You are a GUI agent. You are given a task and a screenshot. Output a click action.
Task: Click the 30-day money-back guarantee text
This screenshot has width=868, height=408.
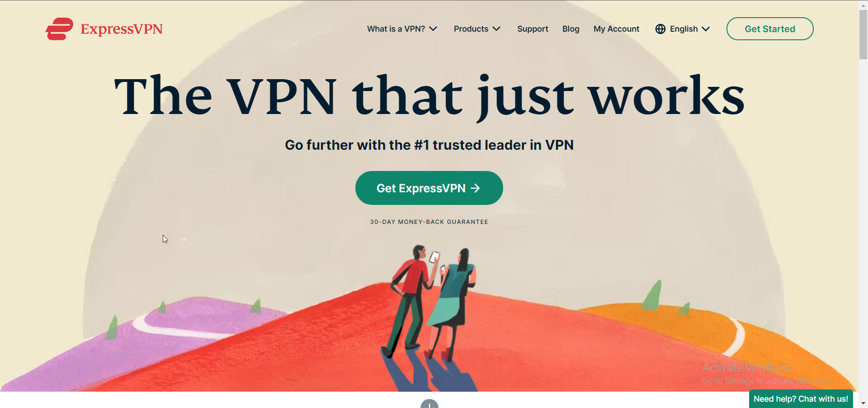429,222
